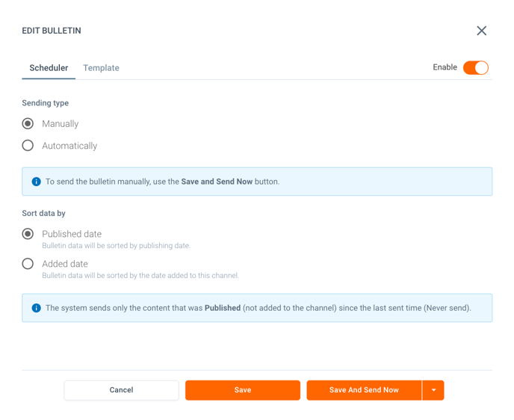Click the EDIT BULLETIN dialog title

[52, 31]
